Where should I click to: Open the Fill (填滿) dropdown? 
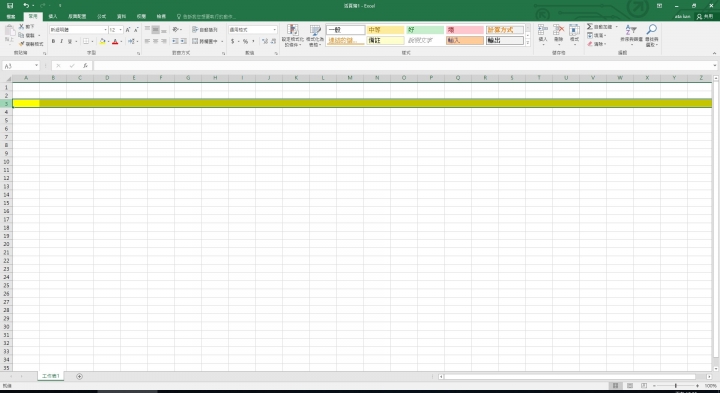point(597,35)
